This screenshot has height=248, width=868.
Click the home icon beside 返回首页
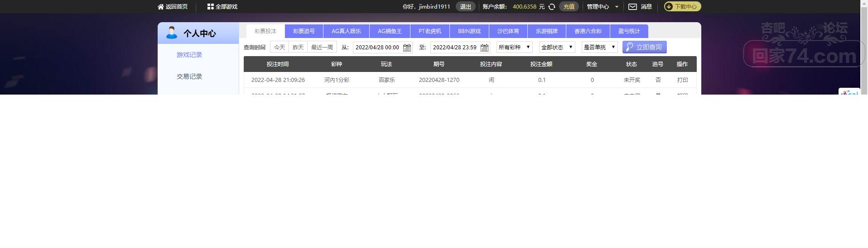pyautogui.click(x=160, y=7)
